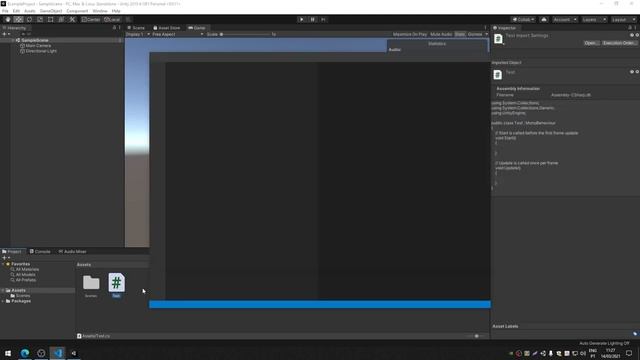640x360 pixels.
Task: Toggle the Stats overlay button
Action: pyautogui.click(x=460, y=34)
